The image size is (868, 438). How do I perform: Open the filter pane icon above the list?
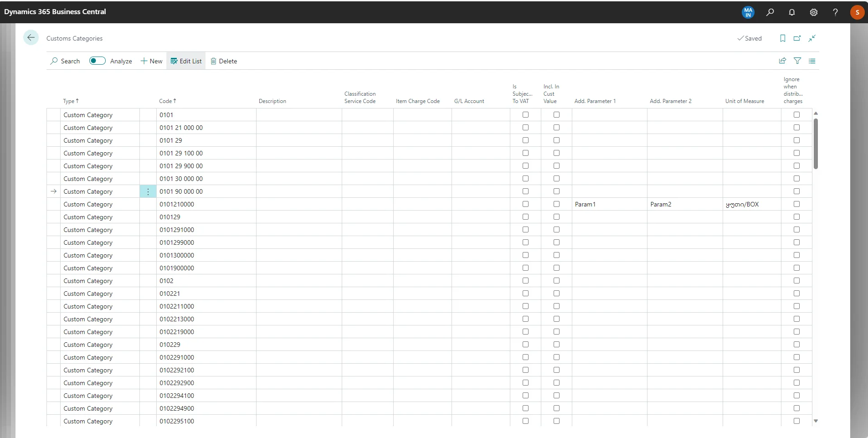(798, 61)
